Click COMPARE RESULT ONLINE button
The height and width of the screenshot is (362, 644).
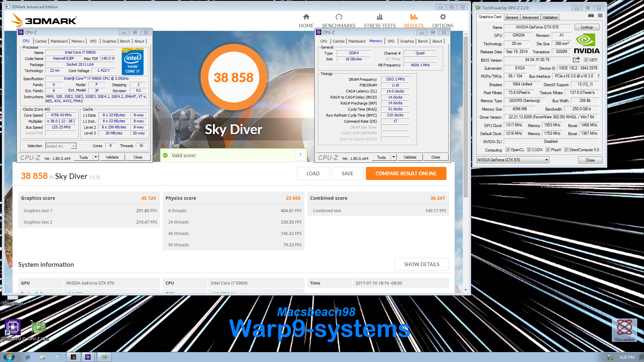click(406, 173)
